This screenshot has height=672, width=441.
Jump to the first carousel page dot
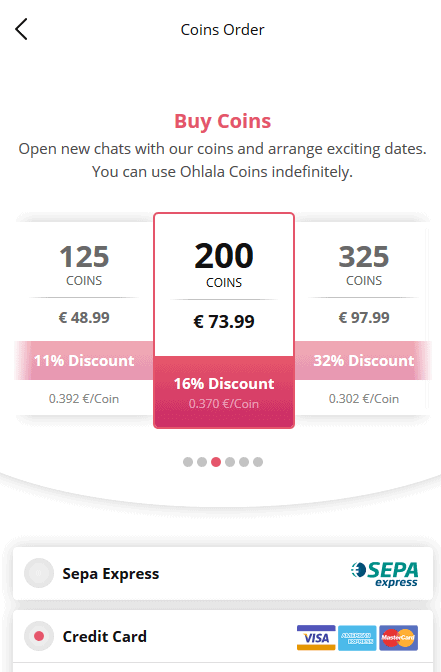click(x=188, y=462)
